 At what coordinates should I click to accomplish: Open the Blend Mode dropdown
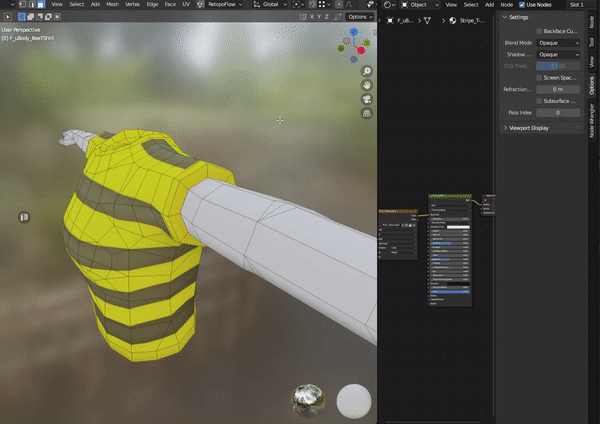pos(558,43)
